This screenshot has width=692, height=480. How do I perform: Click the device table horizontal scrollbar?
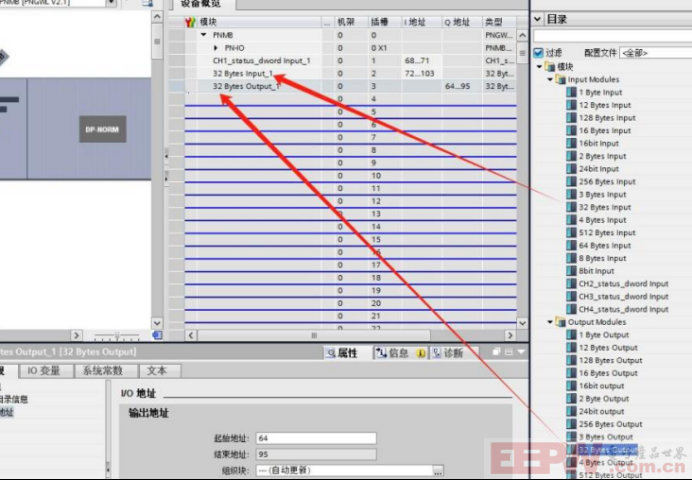tap(314, 336)
